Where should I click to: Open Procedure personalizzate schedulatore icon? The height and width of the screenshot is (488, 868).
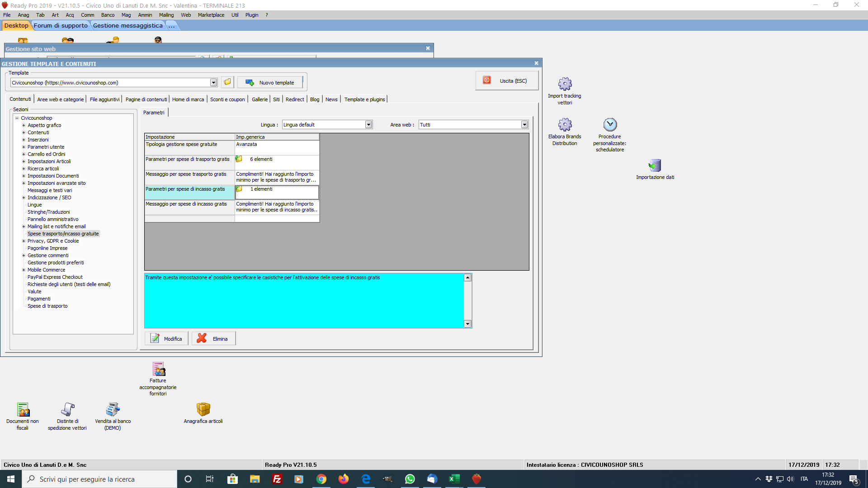610,135
